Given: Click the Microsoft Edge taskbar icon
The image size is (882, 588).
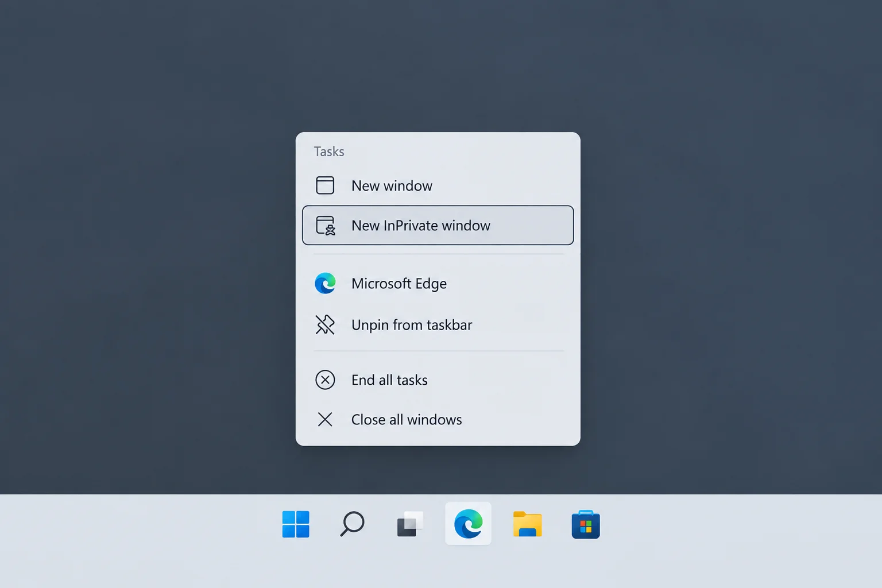Looking at the screenshot, I should pyautogui.click(x=468, y=524).
